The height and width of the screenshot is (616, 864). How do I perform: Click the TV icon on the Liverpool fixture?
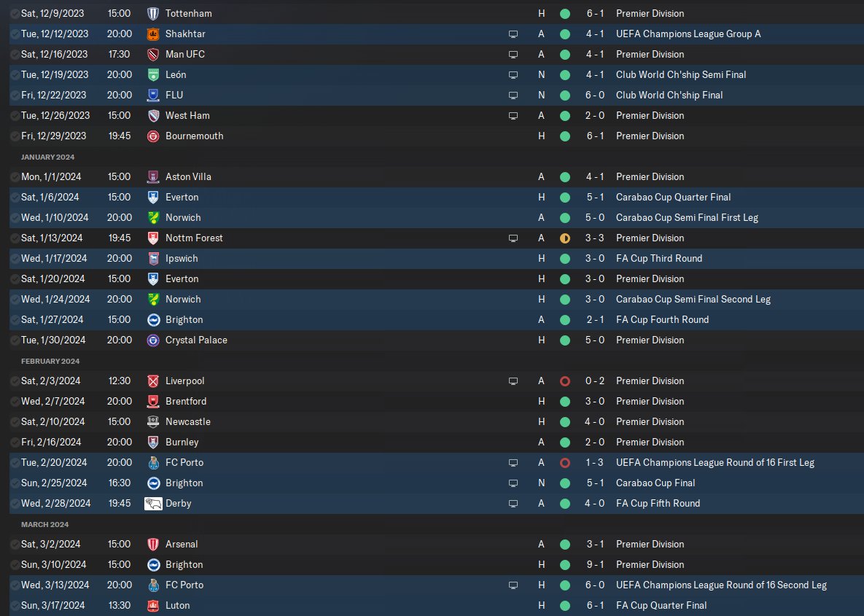click(x=513, y=381)
